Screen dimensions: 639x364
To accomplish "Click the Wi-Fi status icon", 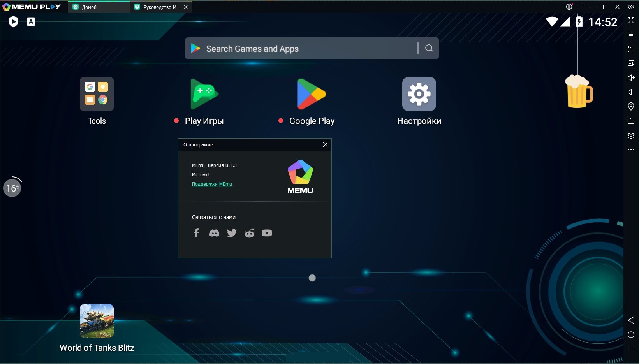I will pos(552,22).
